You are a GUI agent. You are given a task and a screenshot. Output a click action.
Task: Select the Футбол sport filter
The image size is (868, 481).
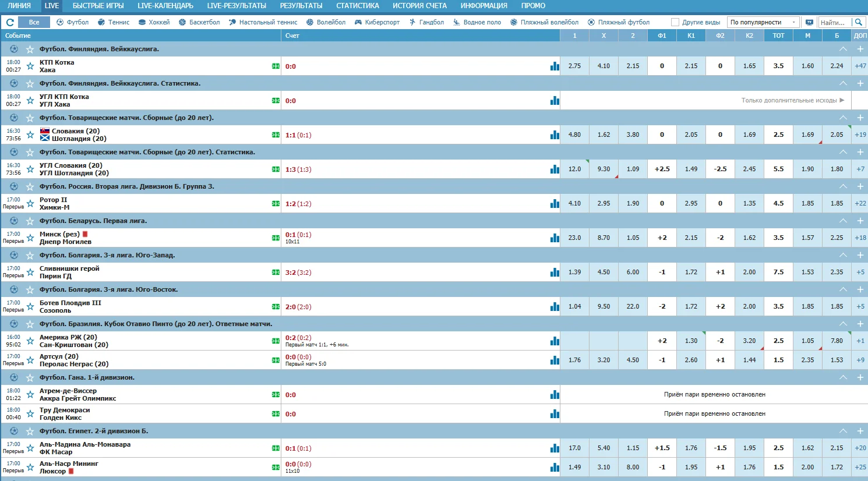coord(72,22)
